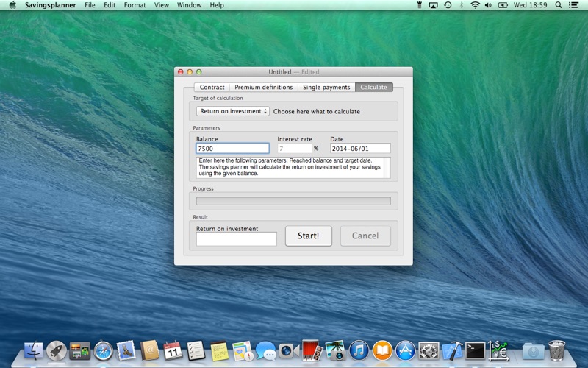Click AirPlay display menu bar icon

click(433, 5)
